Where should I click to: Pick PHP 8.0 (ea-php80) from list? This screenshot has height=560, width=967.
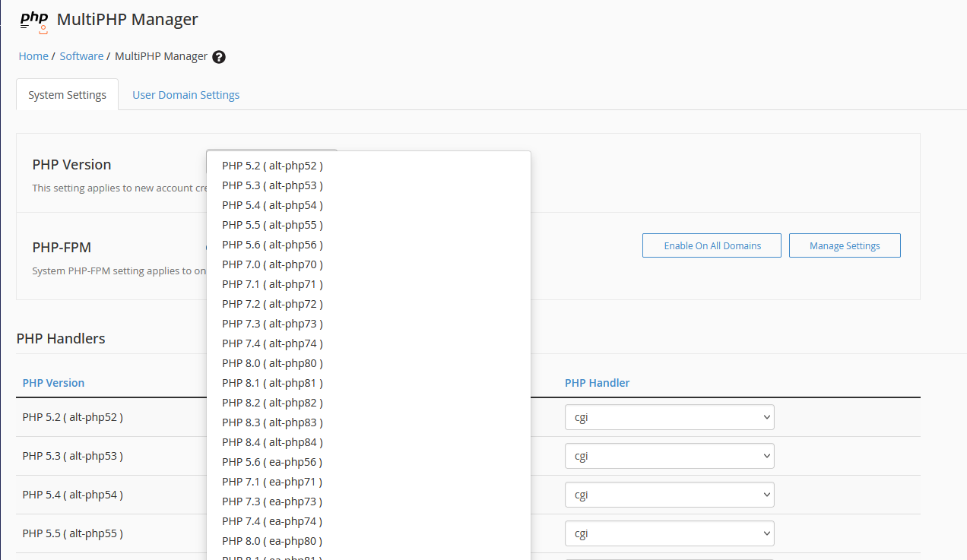(272, 541)
